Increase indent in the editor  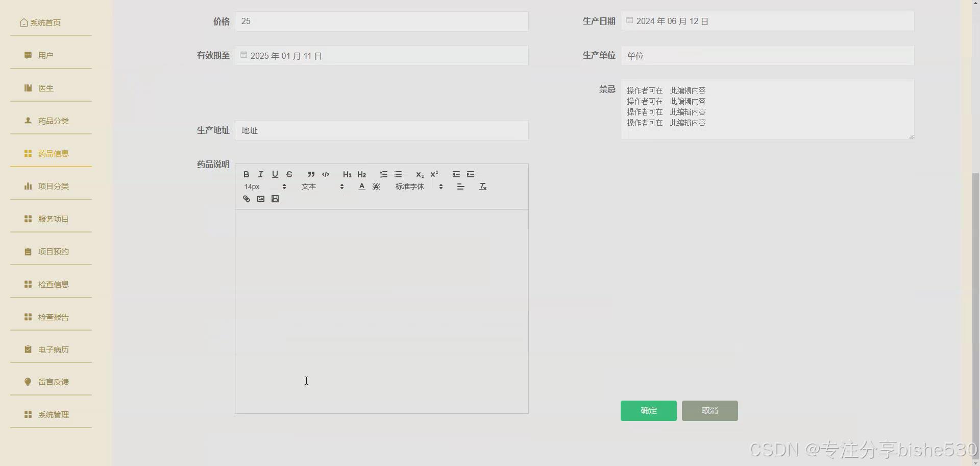point(471,174)
